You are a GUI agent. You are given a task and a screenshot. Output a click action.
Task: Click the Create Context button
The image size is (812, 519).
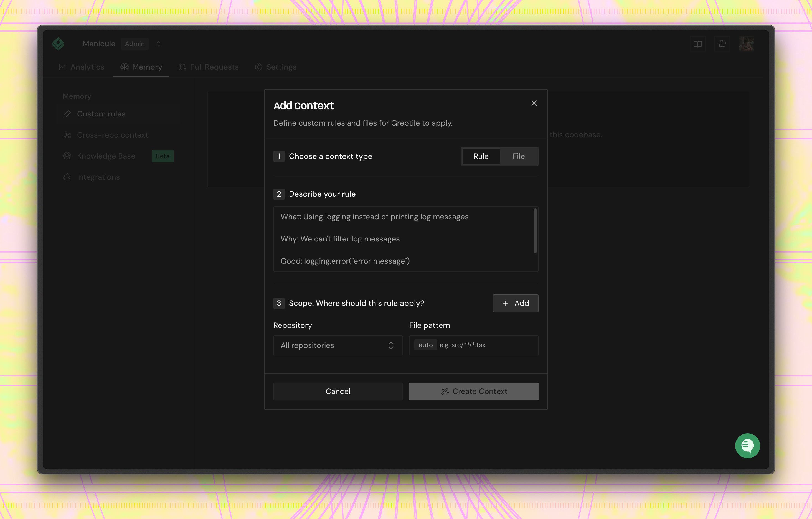(474, 391)
